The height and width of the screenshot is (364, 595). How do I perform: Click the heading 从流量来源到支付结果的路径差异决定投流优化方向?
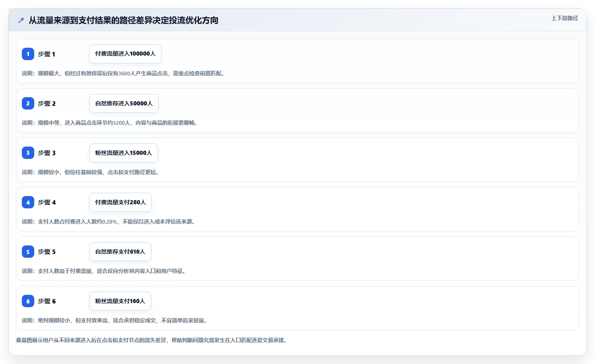coord(123,20)
